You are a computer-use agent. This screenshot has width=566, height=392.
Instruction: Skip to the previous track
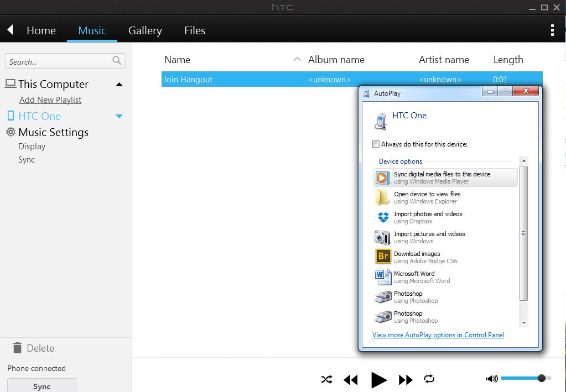pyautogui.click(x=351, y=380)
